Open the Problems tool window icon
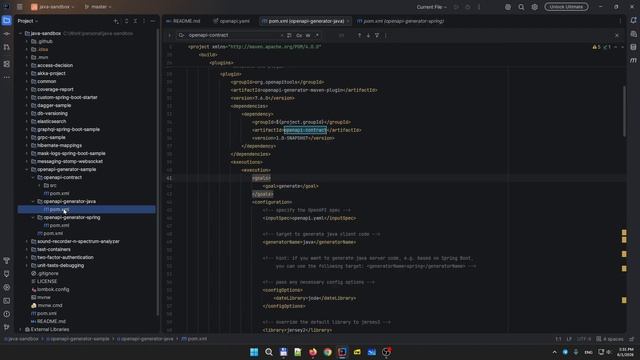 coord(7,314)
